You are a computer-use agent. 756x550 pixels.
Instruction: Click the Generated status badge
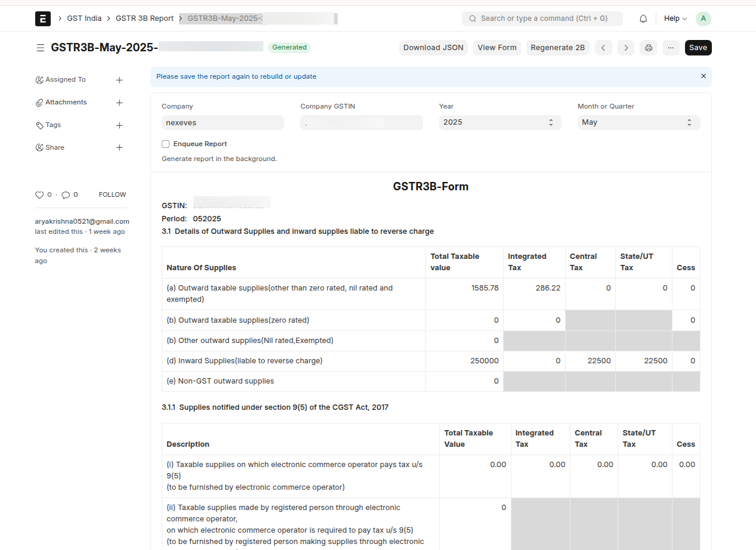(289, 48)
